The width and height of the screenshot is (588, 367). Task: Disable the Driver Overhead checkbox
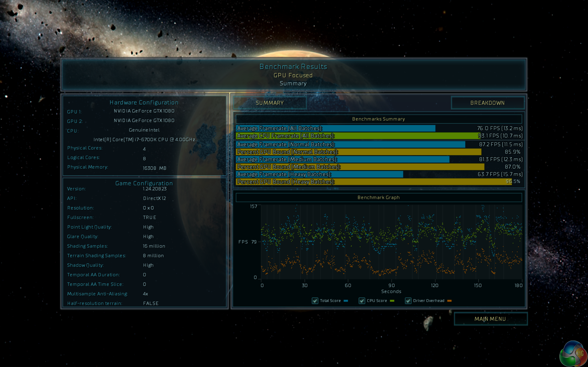click(x=408, y=301)
